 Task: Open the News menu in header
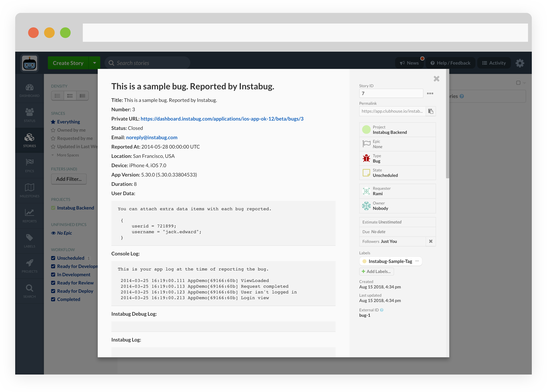coord(409,63)
